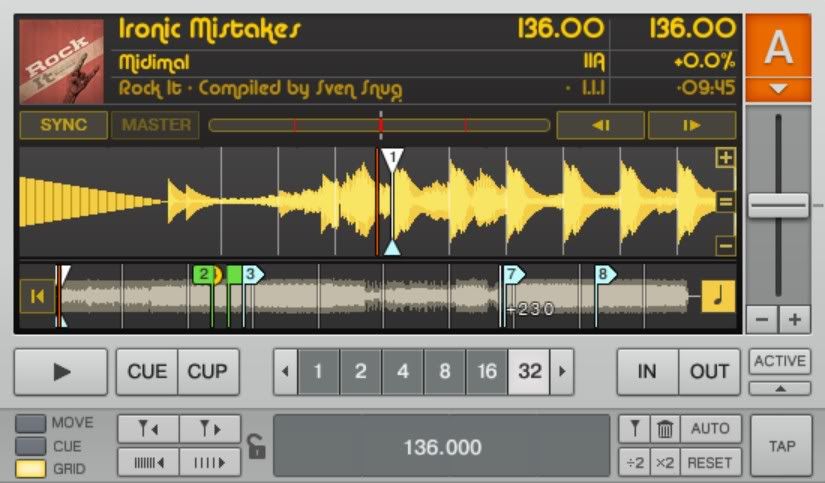Viewport: 825px width, 483px height.
Task: Click the skip-to-track-start icon
Action: [37, 296]
